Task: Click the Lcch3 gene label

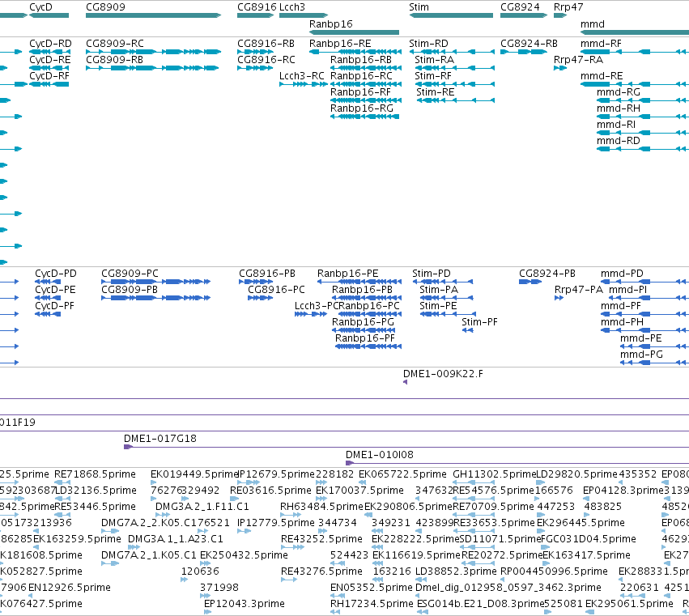Action: (x=292, y=7)
